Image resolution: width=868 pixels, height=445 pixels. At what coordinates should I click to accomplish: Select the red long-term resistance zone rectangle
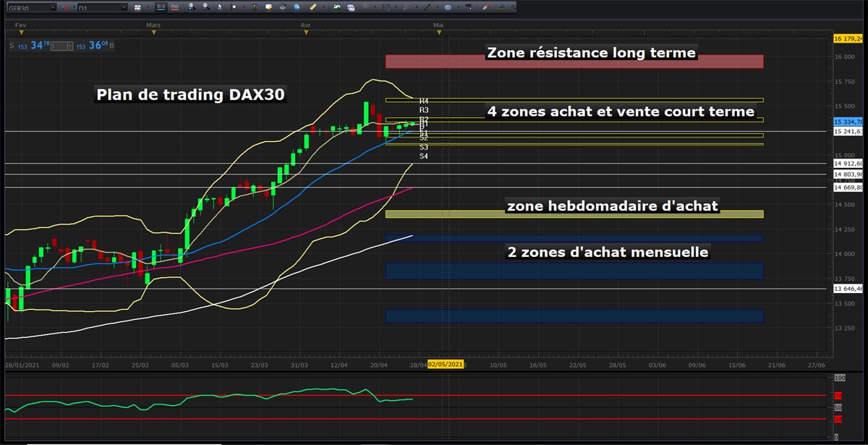574,62
